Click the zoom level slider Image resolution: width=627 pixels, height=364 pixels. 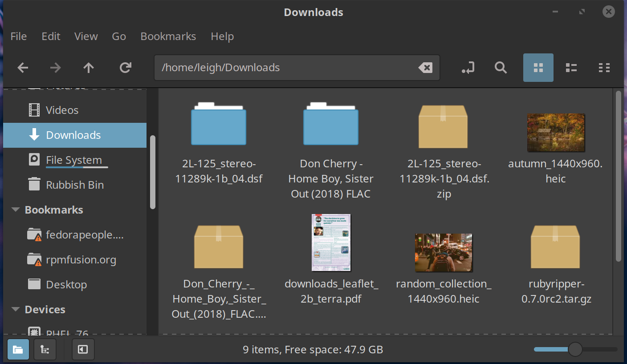pyautogui.click(x=575, y=349)
